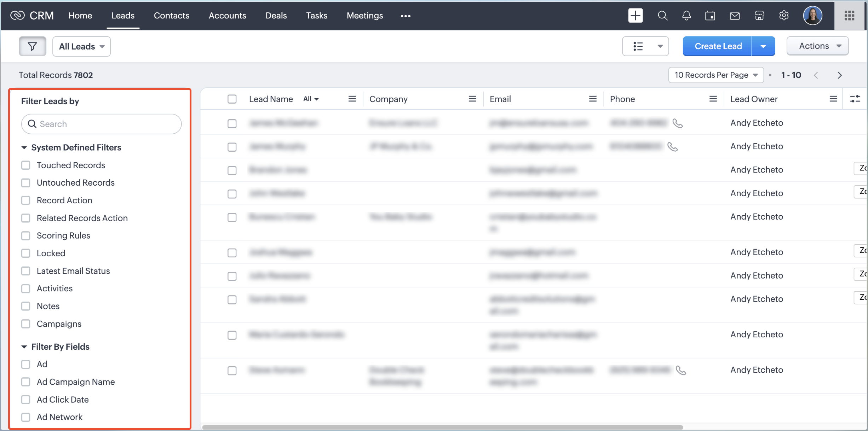The width and height of the screenshot is (868, 431).
Task: Open the Deals module tab
Action: pos(276,16)
